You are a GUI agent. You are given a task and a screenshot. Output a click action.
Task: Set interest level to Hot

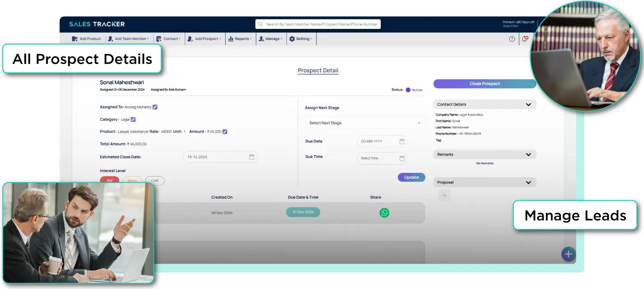110,181
